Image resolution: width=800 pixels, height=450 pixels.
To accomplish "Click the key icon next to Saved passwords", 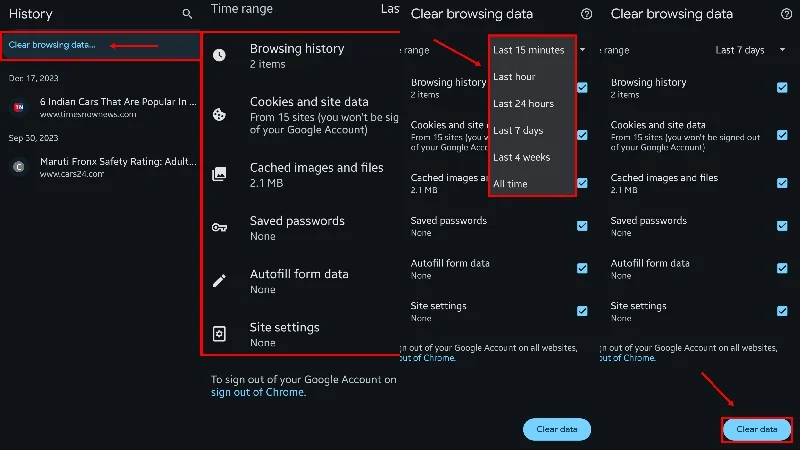I will [x=219, y=227].
